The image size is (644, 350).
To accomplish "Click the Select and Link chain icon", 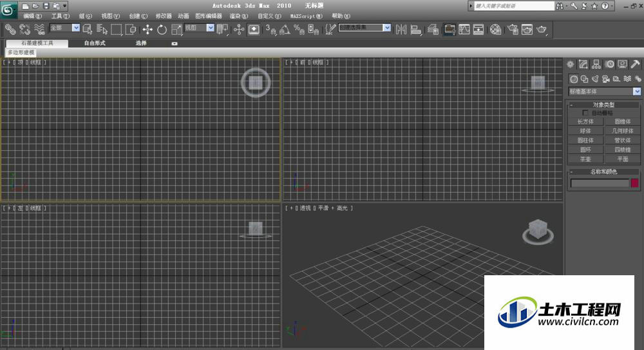I will [x=10, y=29].
